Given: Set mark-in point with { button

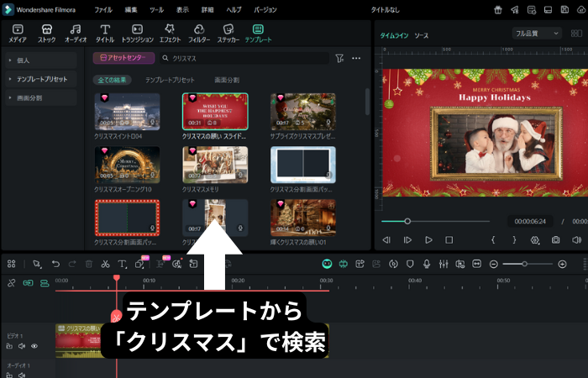Looking at the screenshot, I should pos(493,240).
